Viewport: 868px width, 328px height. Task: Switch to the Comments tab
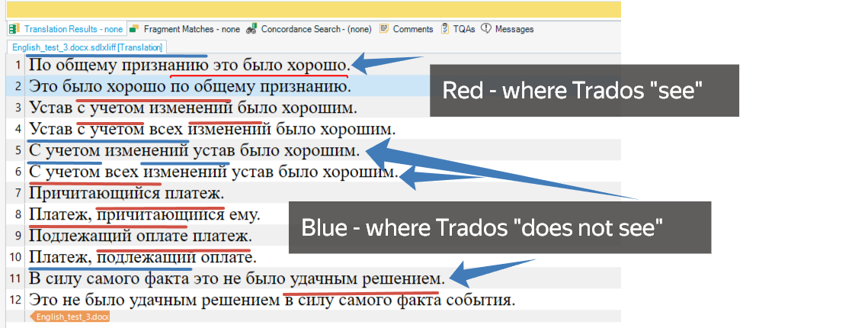(x=406, y=29)
